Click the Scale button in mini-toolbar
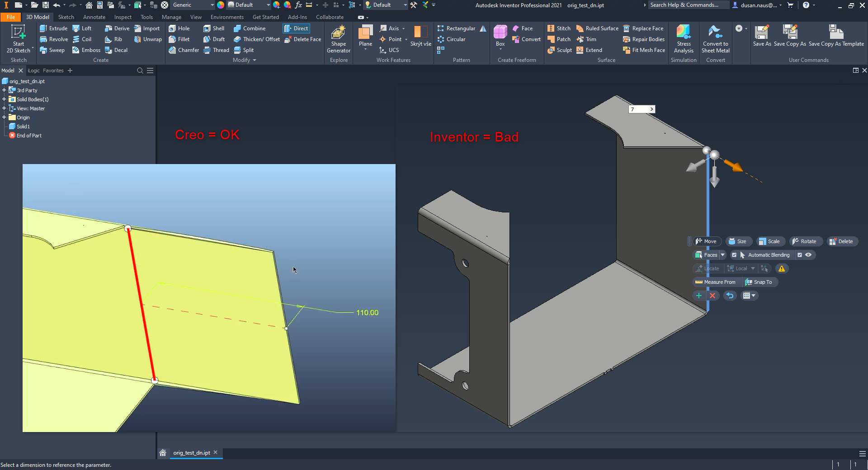 [770, 241]
